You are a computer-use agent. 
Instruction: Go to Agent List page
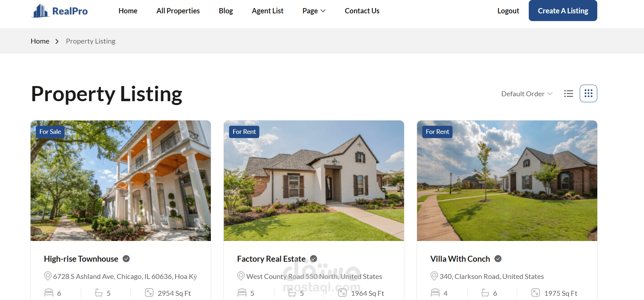(268, 11)
